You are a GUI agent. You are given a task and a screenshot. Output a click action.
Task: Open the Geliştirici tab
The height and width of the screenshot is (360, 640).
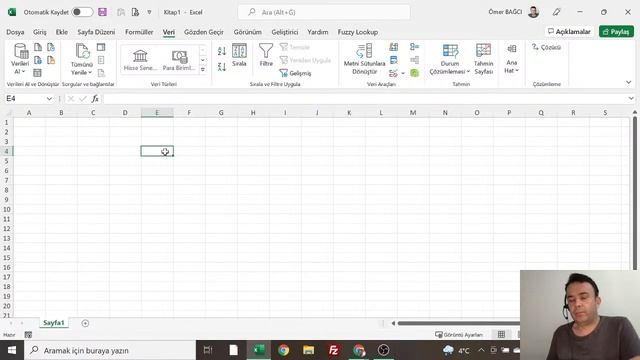285,32
